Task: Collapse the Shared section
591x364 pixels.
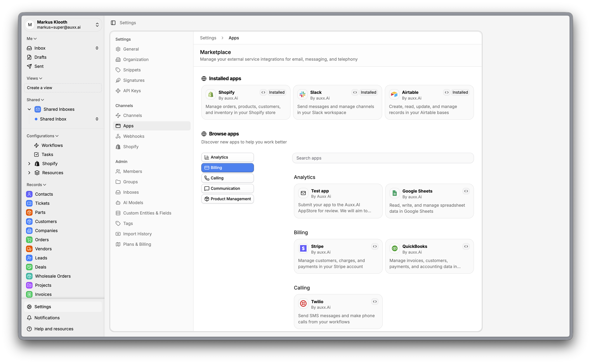Action: tap(35, 100)
